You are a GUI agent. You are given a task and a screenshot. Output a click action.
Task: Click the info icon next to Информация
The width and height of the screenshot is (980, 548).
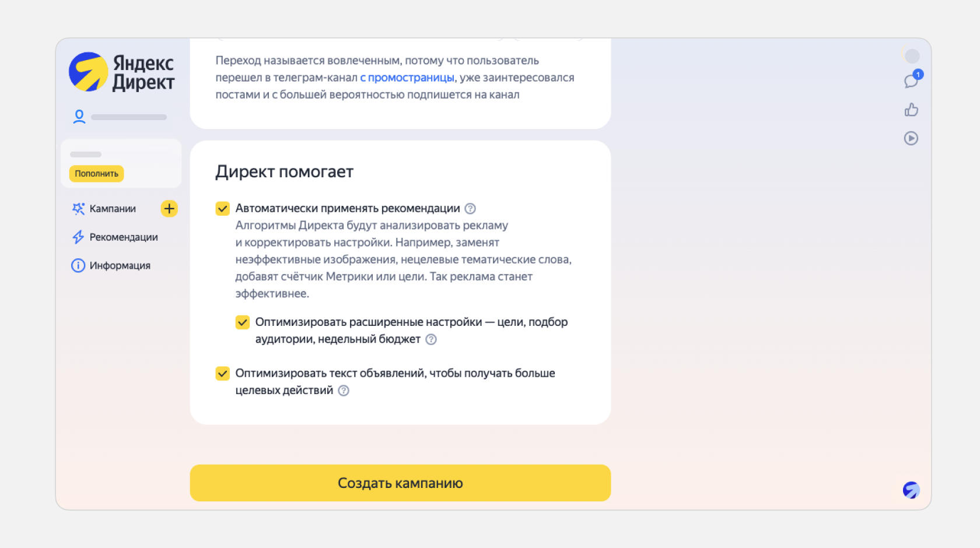click(x=78, y=265)
